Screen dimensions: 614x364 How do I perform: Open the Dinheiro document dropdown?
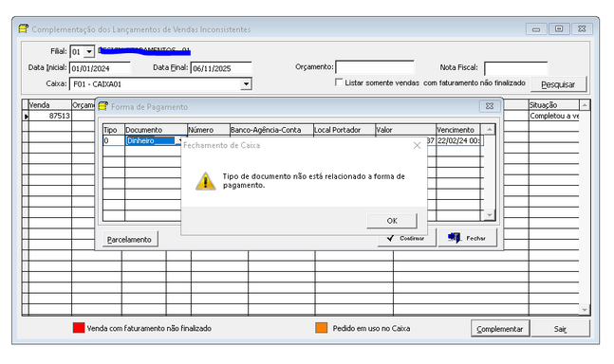pos(180,140)
